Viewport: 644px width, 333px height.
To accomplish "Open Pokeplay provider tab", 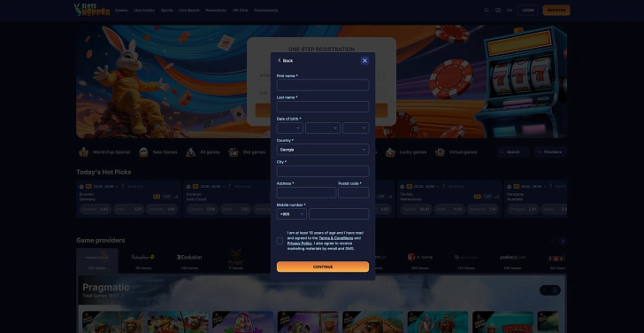I will point(143,261).
